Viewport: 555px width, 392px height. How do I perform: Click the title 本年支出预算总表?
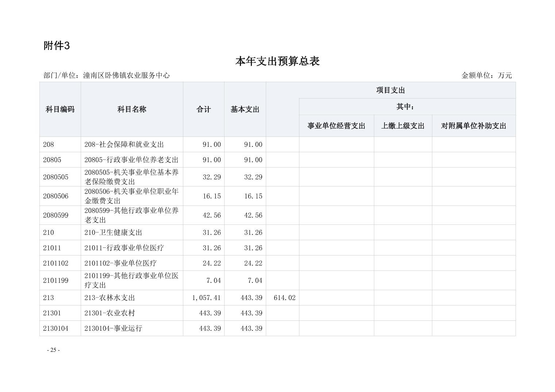tap(277, 61)
